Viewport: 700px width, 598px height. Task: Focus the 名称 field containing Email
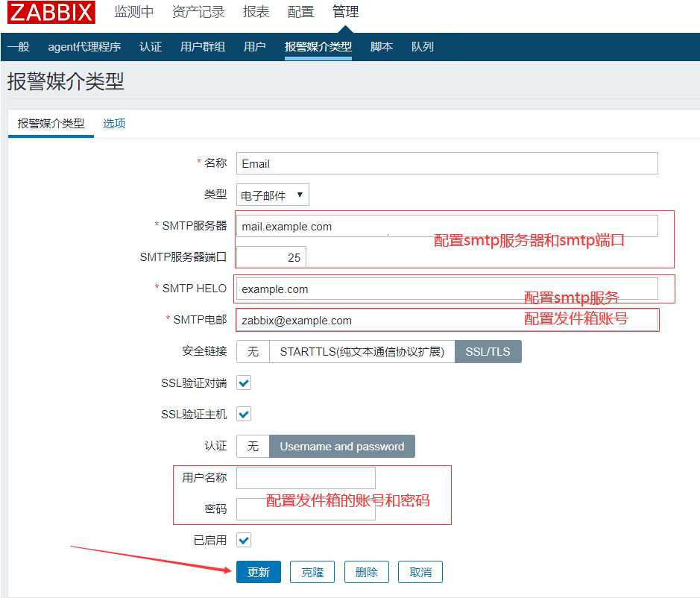point(447,163)
